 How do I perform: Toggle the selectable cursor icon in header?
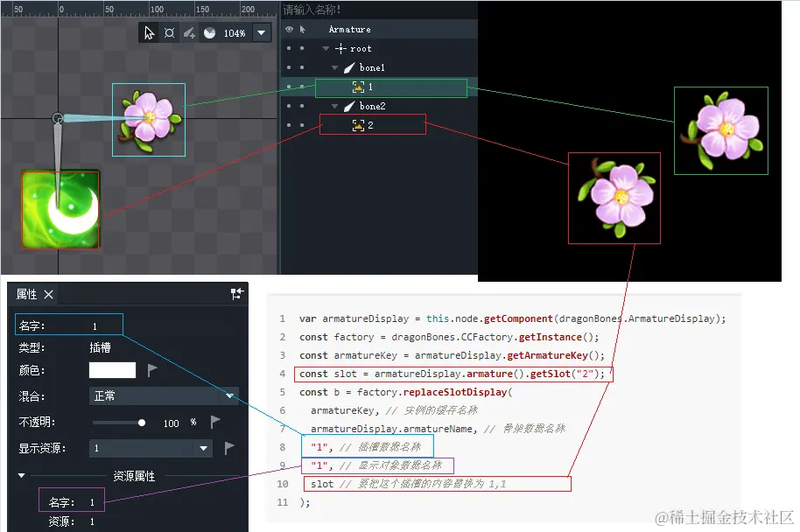303,29
